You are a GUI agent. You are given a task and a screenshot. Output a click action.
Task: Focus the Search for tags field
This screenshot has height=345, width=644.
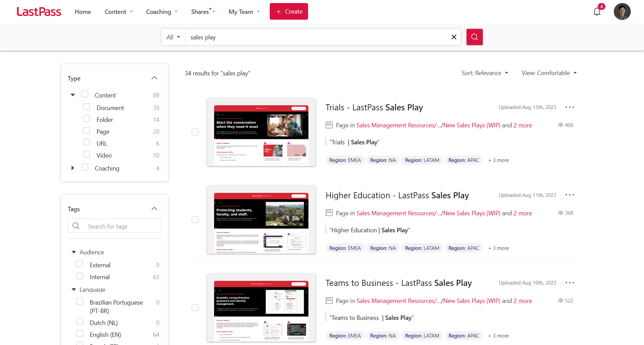pos(114,226)
